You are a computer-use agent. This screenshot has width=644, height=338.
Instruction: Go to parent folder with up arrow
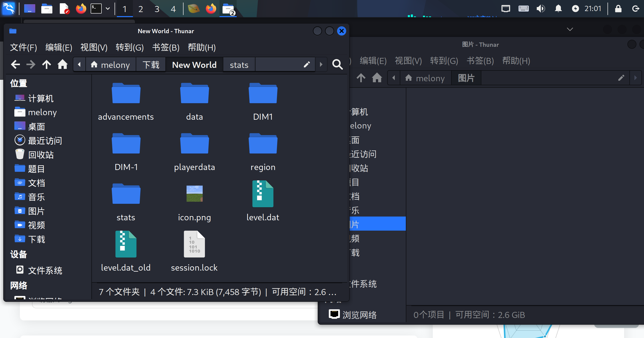(x=47, y=65)
